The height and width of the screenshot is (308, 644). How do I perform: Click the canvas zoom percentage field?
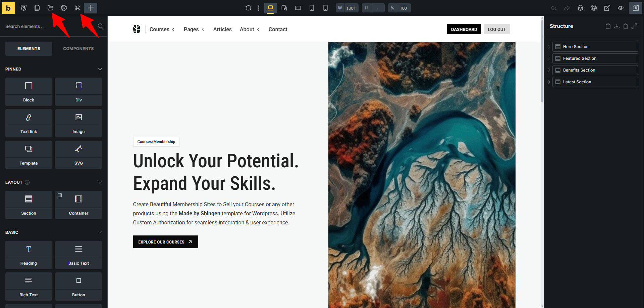403,8
